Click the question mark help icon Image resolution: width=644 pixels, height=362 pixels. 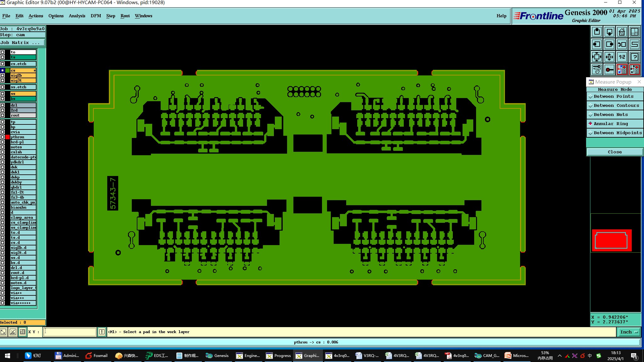634,57
